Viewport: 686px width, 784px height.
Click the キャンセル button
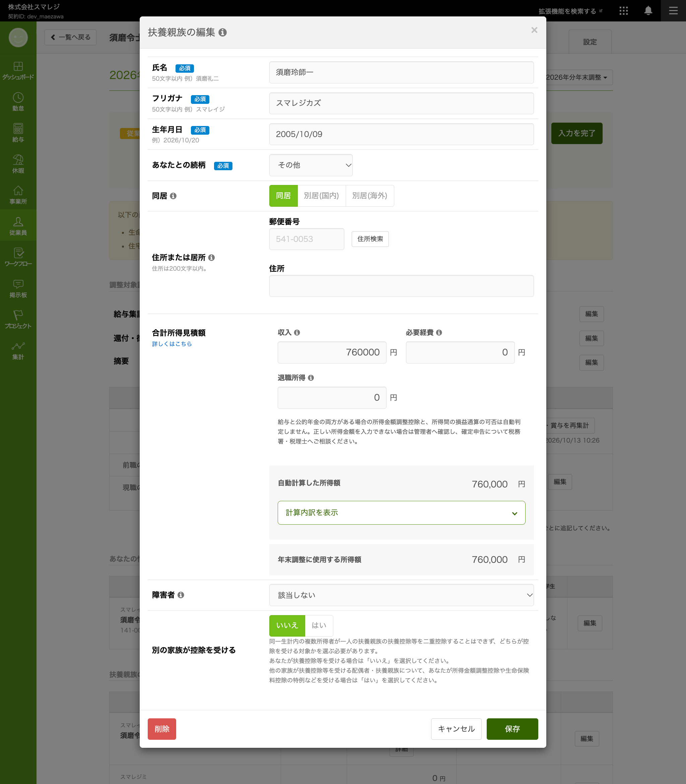point(456,729)
